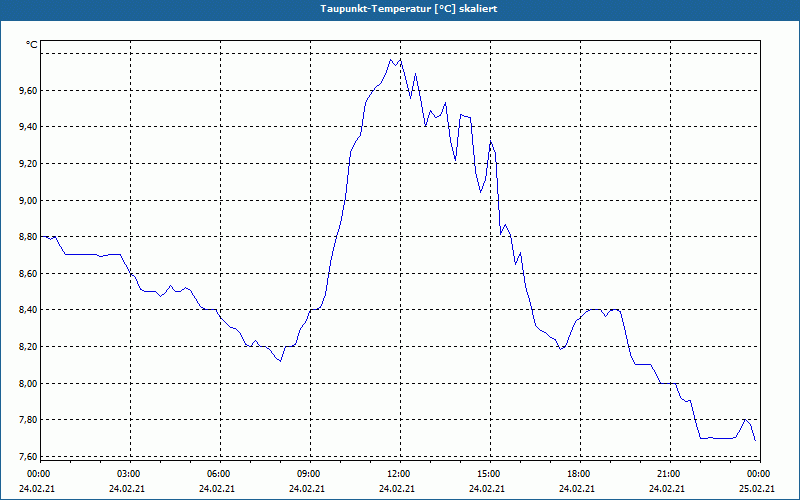The image size is (800, 500).
Task: Click the 24.02.21 date under 06:00
Action: click(217, 489)
